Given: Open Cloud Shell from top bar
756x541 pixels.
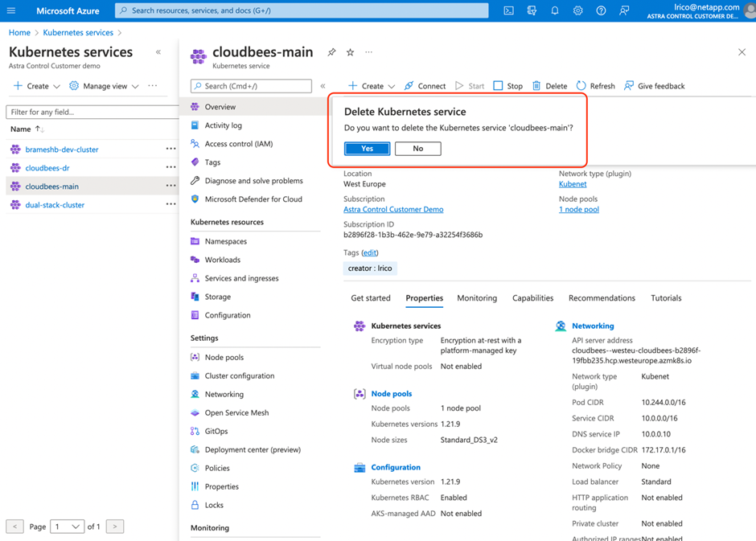Looking at the screenshot, I should [x=508, y=10].
